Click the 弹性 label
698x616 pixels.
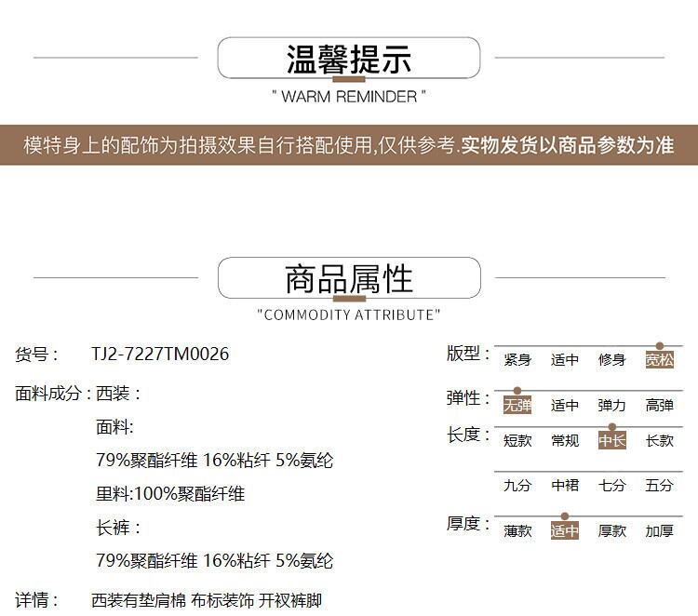(468, 398)
